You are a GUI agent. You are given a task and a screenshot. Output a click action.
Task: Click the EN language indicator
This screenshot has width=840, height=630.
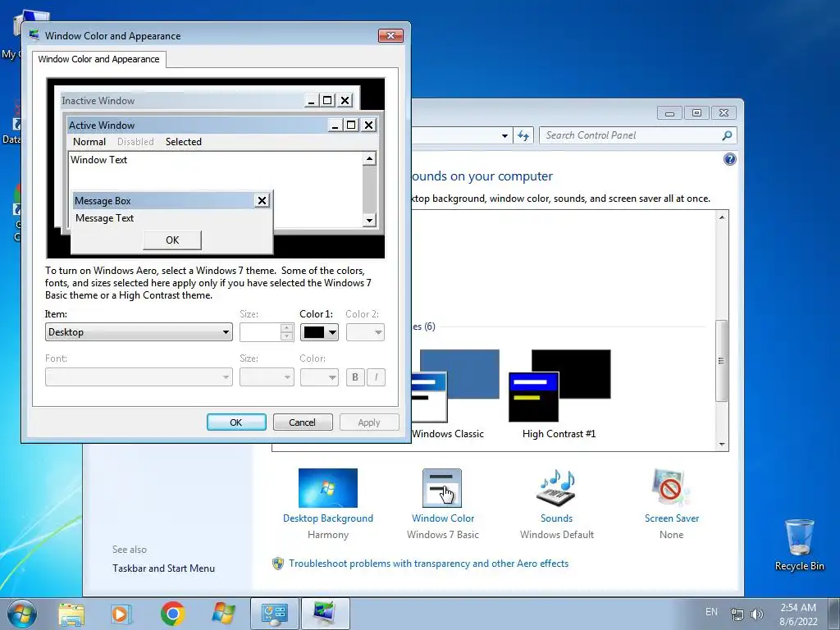(x=711, y=612)
